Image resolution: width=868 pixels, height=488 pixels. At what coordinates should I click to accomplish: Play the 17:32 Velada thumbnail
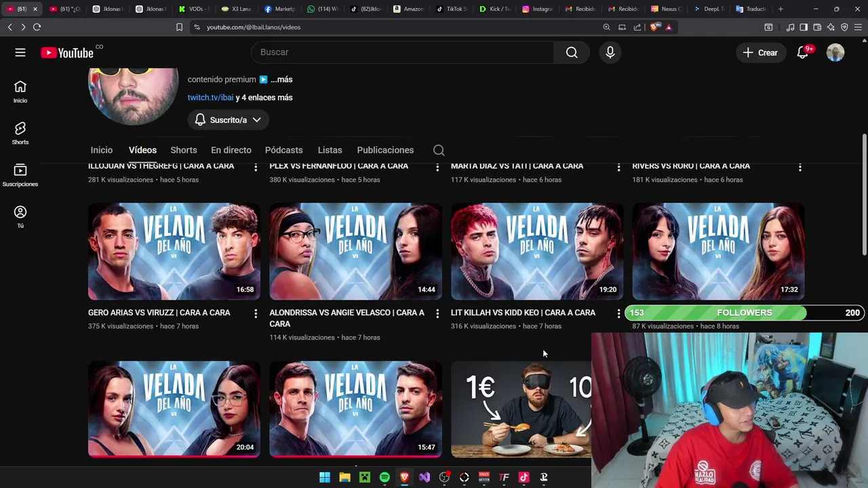[718, 251]
